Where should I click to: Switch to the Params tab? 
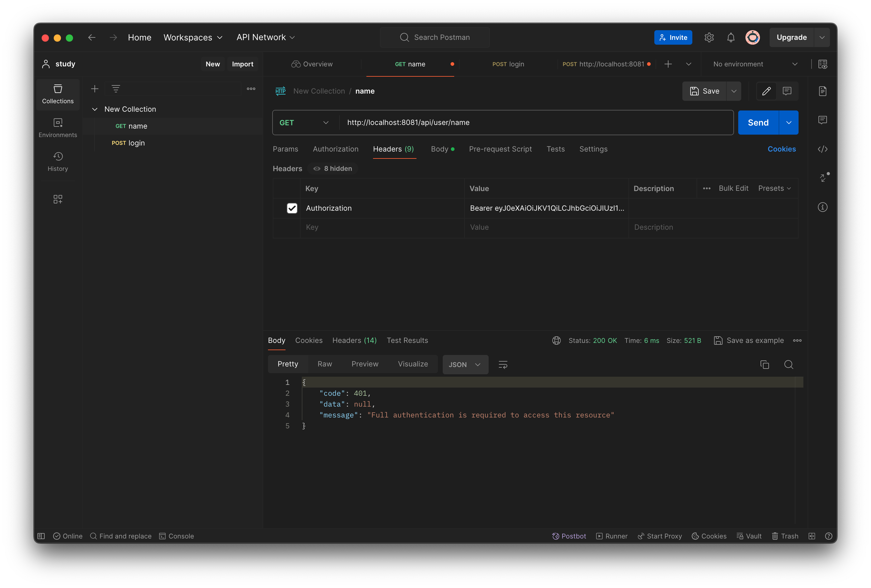pyautogui.click(x=285, y=149)
